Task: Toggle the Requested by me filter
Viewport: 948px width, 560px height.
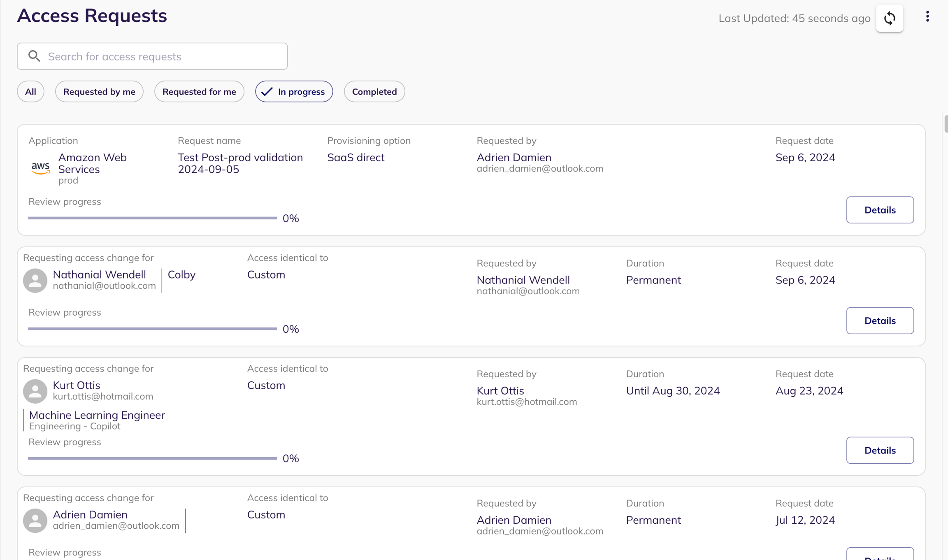Action: tap(99, 91)
